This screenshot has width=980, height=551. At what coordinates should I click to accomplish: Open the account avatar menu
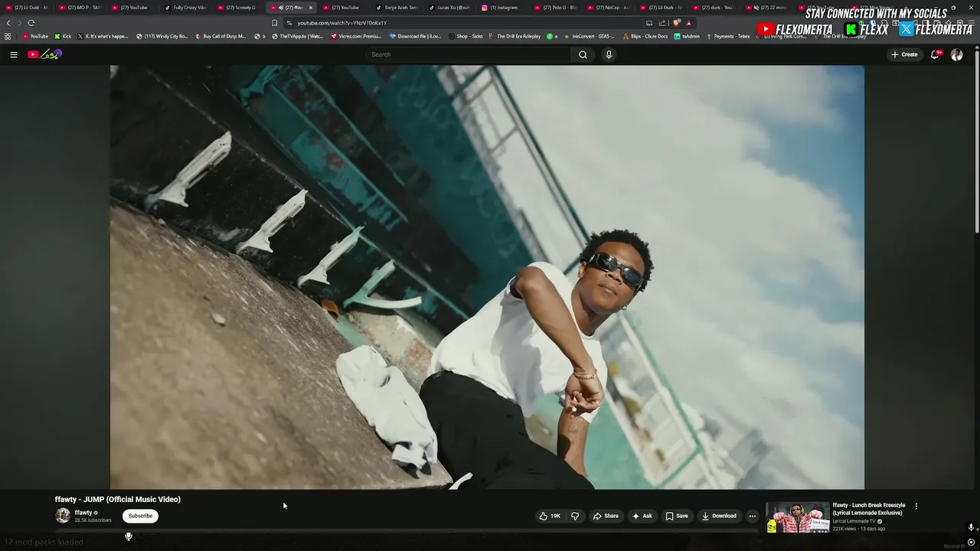tap(956, 54)
